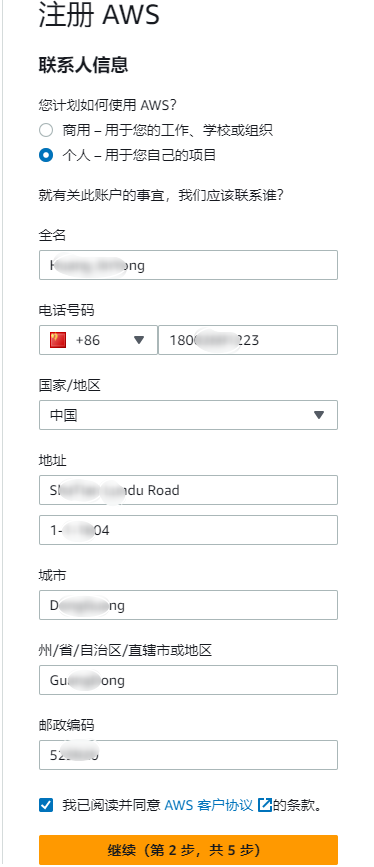The image size is (374, 867).
Task: Click the orange 继续 step 2 button
Action: click(x=188, y=850)
